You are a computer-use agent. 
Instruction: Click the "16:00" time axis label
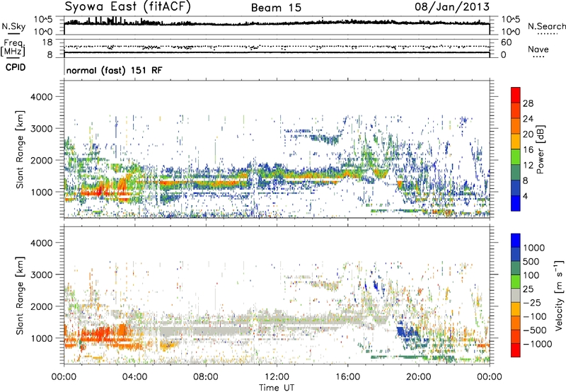(348, 377)
